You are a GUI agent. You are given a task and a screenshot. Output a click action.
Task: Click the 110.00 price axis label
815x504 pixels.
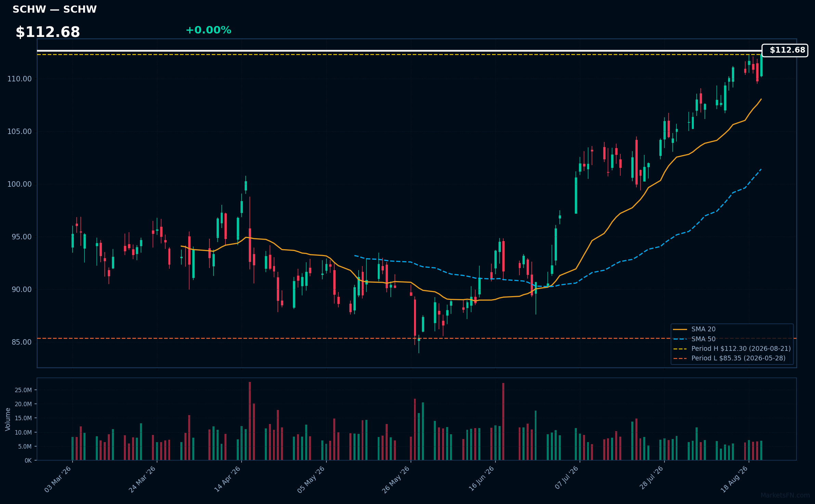(20, 79)
